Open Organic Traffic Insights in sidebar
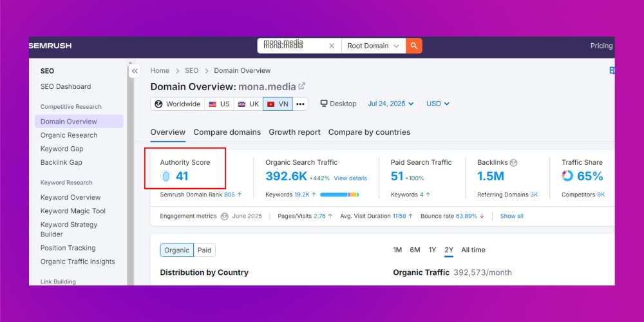The width and height of the screenshot is (644, 322). point(78,261)
